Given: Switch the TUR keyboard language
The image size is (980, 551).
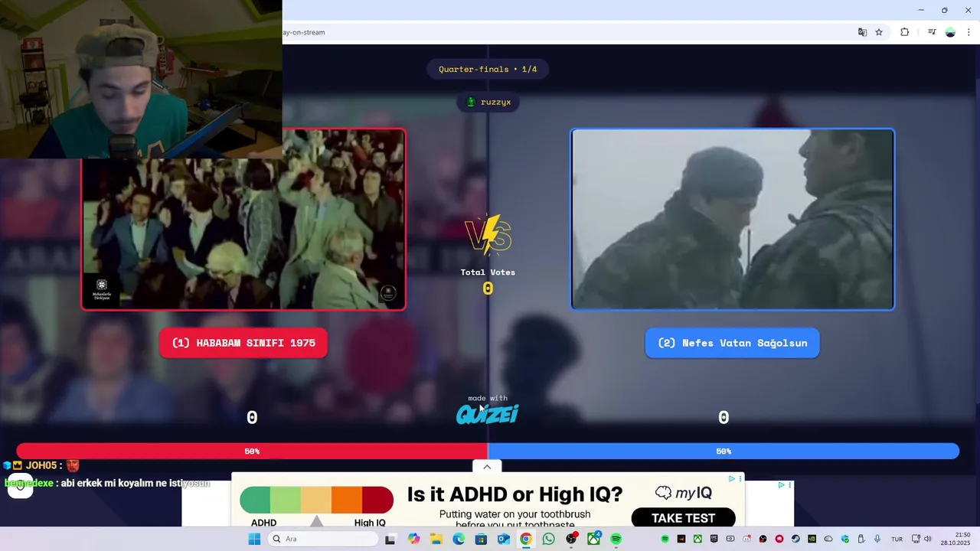Looking at the screenshot, I should coord(897,539).
